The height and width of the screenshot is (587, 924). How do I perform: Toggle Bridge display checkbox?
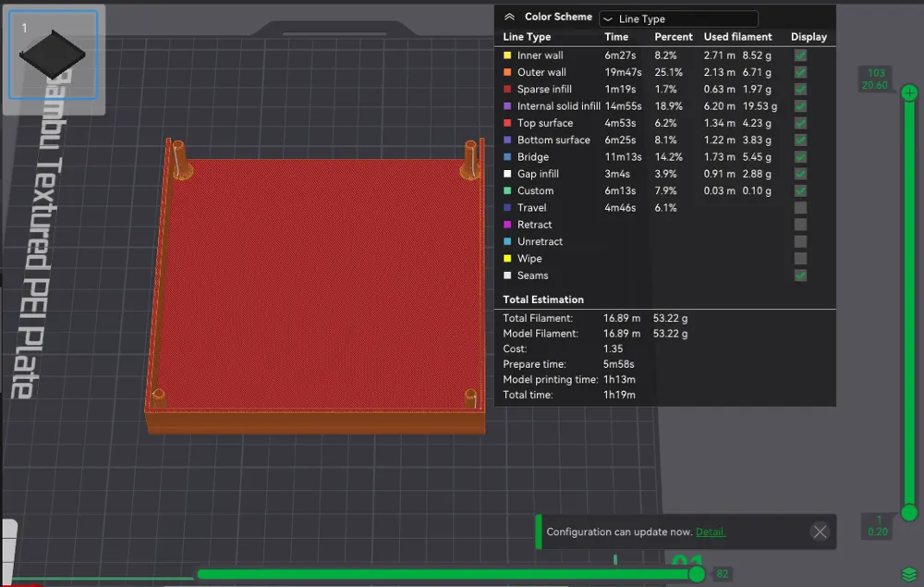click(x=800, y=157)
